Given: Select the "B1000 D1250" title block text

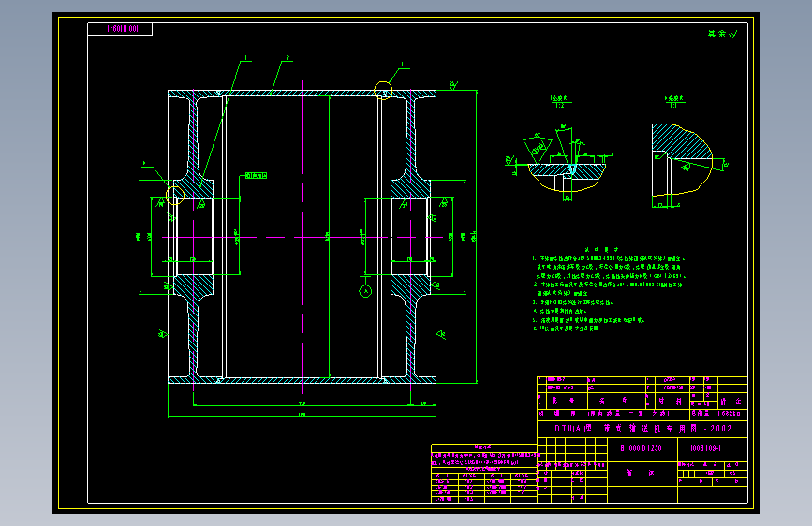Looking at the screenshot, I should click(x=642, y=448).
